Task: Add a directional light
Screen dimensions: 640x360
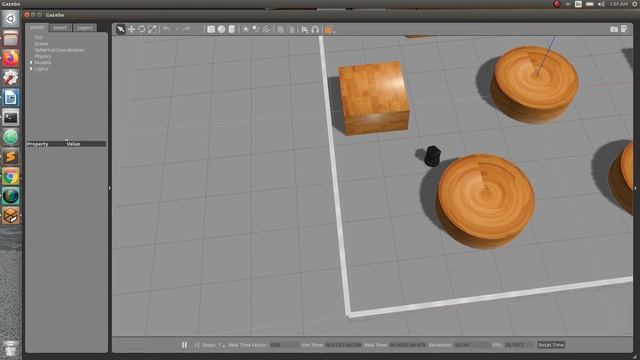Action: pyautogui.click(x=266, y=29)
